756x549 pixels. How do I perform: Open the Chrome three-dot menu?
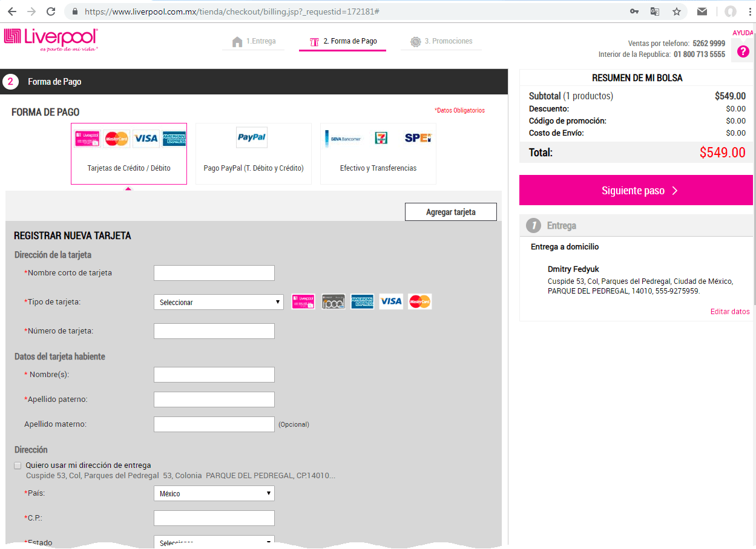(x=750, y=12)
